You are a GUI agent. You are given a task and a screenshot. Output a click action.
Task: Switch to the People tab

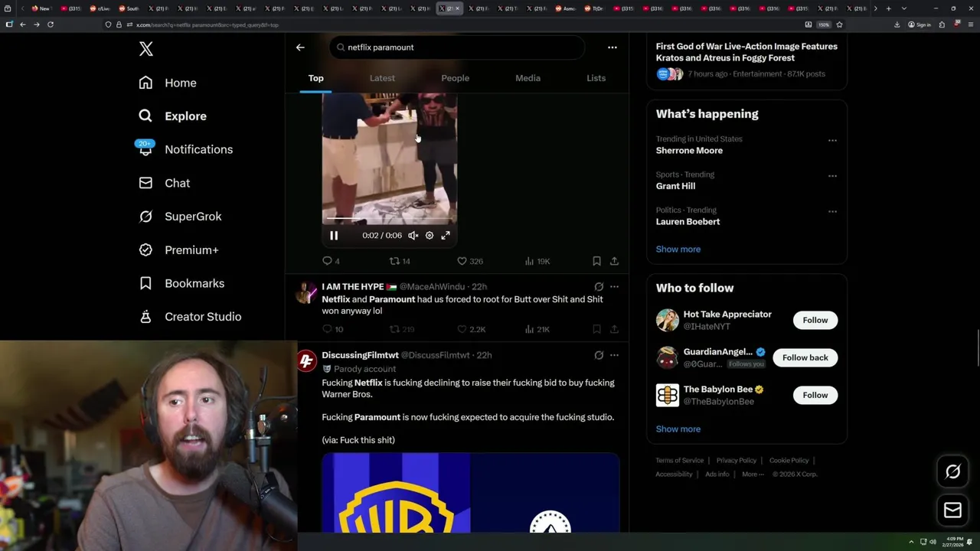(455, 78)
